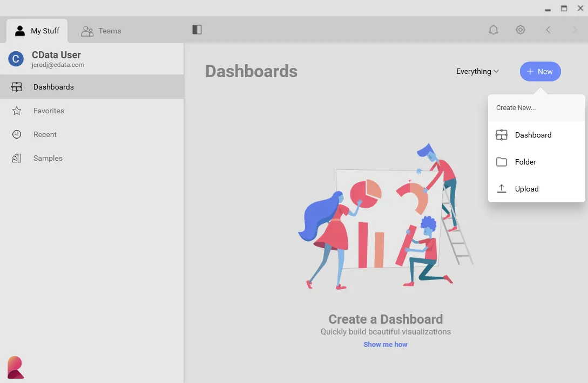Open the settings gear
Image resolution: width=588 pixels, height=383 pixels.
point(520,30)
